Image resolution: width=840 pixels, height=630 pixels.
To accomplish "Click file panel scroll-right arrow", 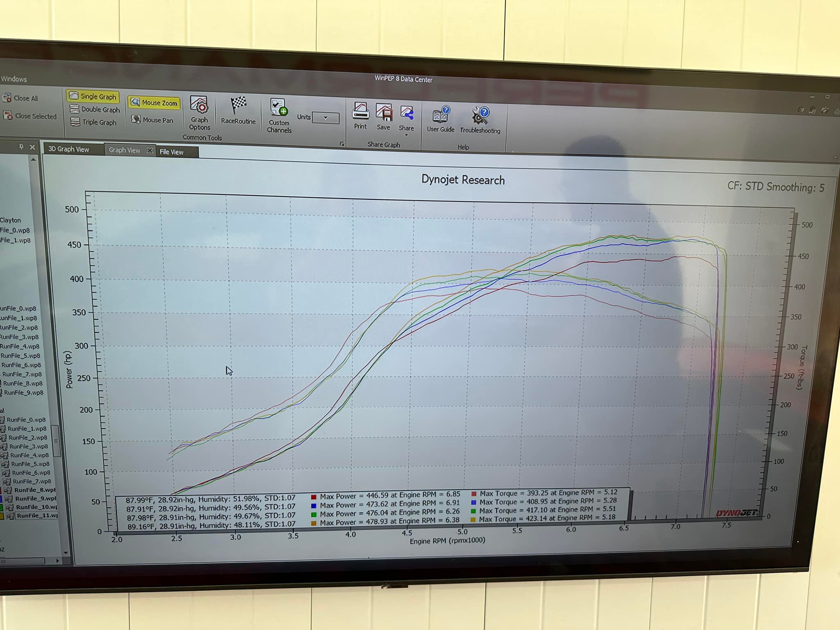I will [x=57, y=560].
